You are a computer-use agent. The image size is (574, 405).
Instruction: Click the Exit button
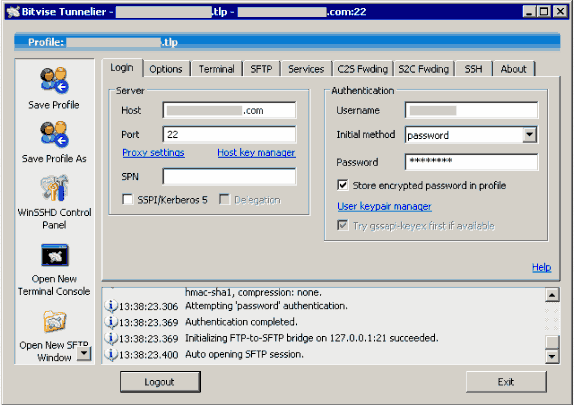point(506,382)
